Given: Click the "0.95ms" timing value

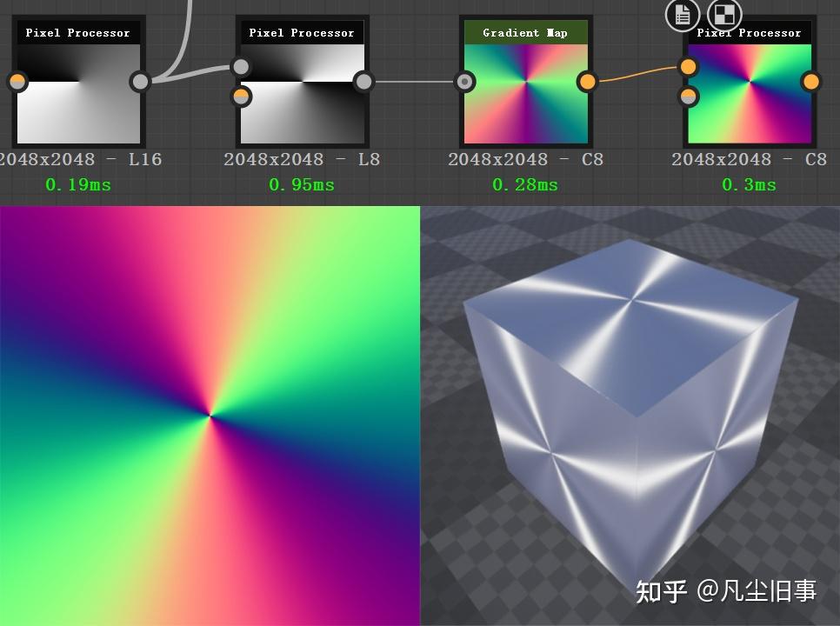Looking at the screenshot, I should point(302,184).
